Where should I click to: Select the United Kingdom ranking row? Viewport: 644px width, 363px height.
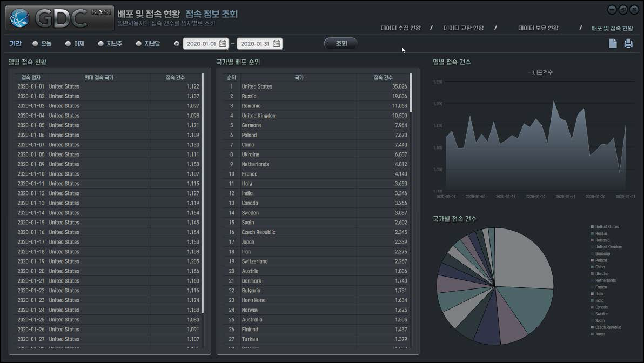coord(316,116)
